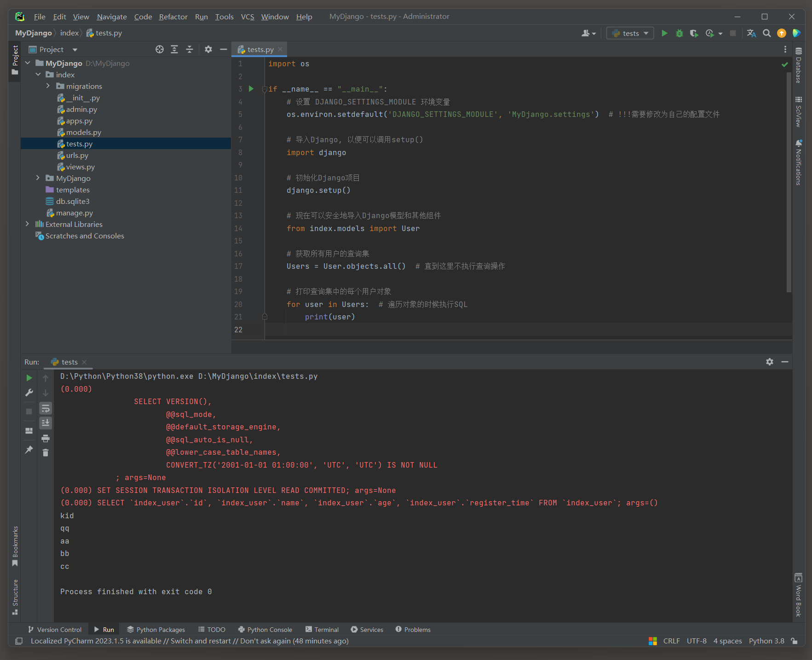Viewport: 812px width, 660px height.
Task: Open run configuration wrench icon
Action: (29, 393)
